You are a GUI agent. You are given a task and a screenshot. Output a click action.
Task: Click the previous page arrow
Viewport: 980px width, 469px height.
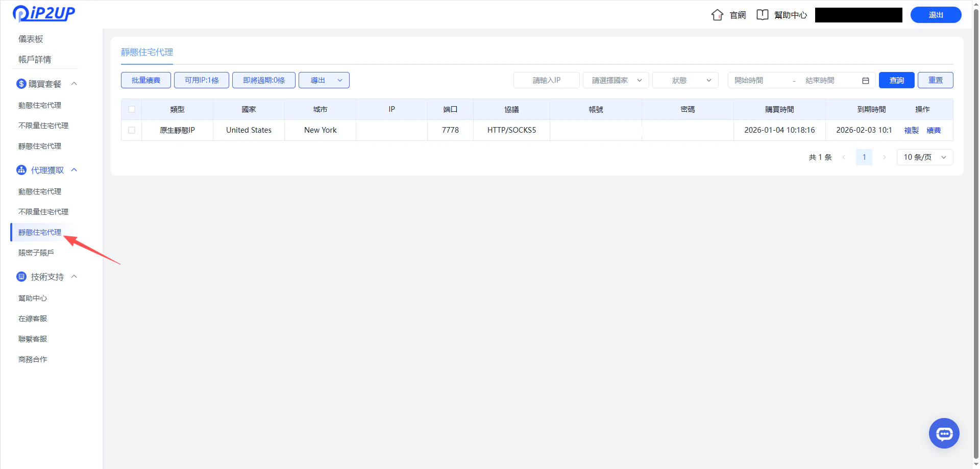tap(843, 157)
